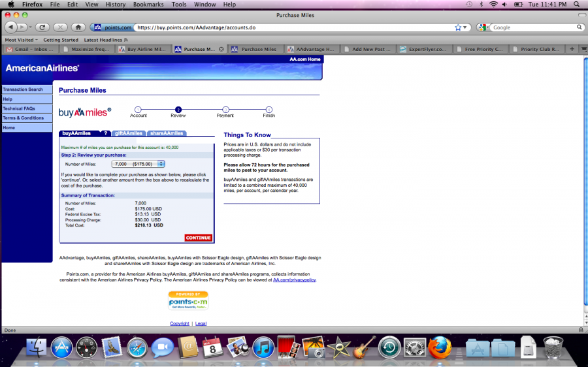
Task: Open iCal calendar in the Dock
Action: point(212,347)
